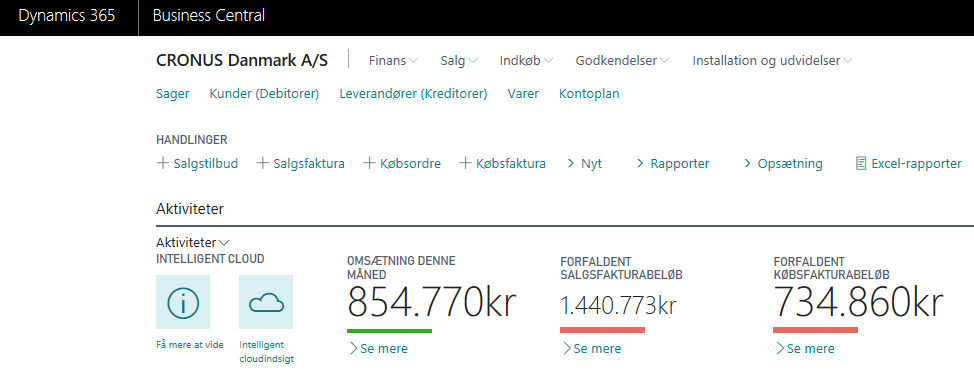Open the Godkendelser menu
The image size is (974, 381).
pyautogui.click(x=622, y=60)
